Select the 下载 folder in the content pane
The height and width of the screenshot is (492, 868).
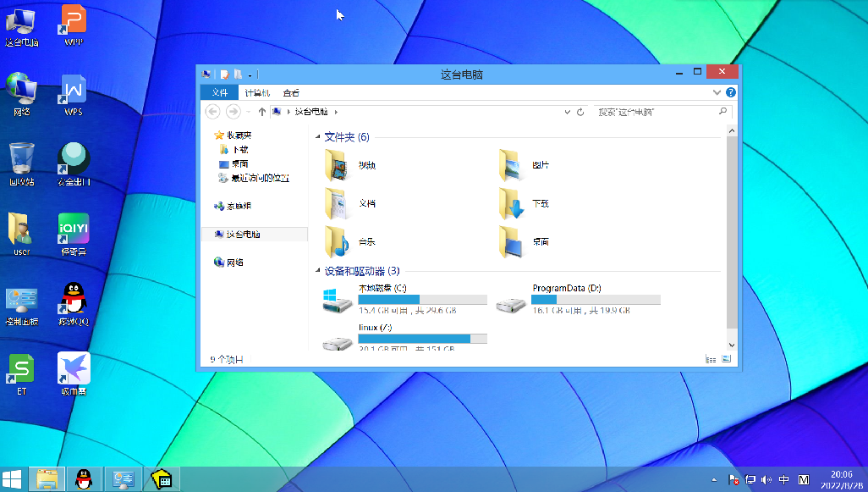(525, 203)
